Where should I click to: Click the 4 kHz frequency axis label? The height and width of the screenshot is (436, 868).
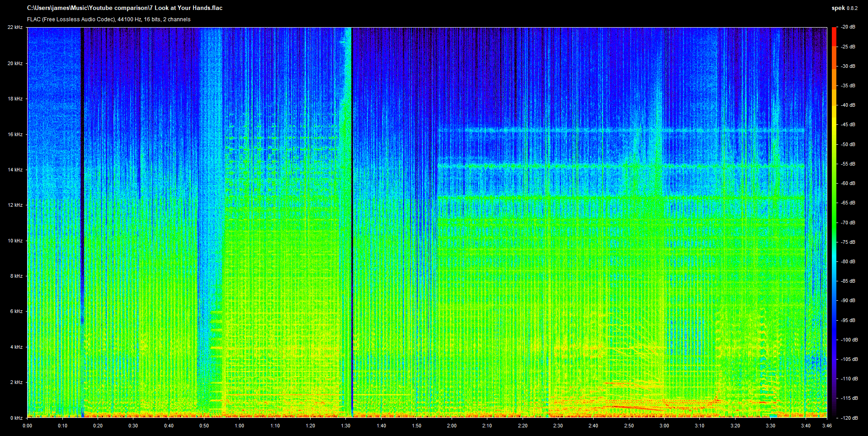click(16, 347)
